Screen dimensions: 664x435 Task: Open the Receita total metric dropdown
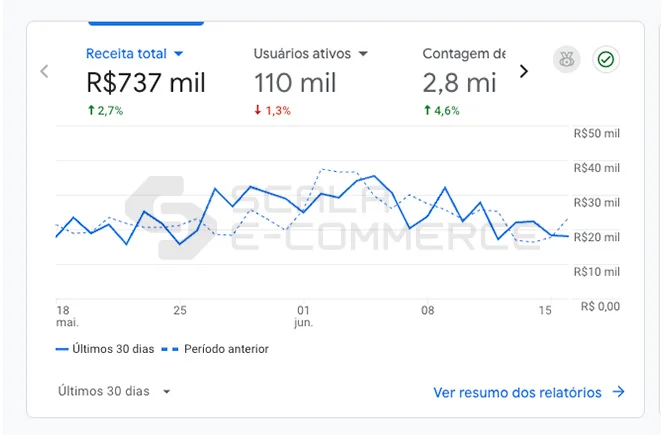click(x=178, y=53)
